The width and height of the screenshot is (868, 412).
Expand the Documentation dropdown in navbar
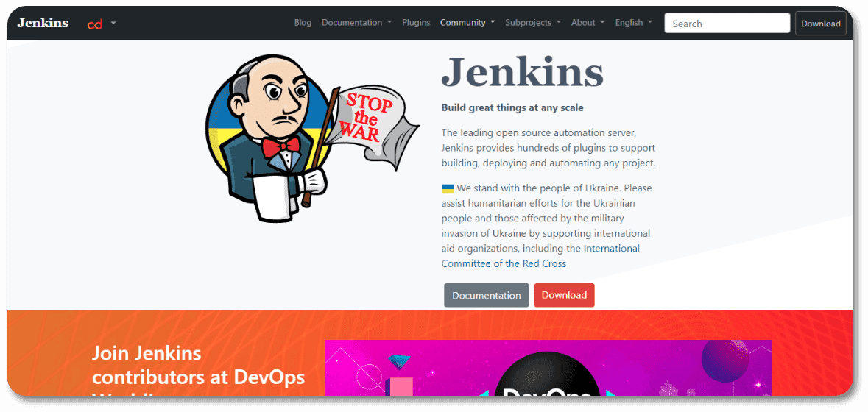(x=356, y=23)
